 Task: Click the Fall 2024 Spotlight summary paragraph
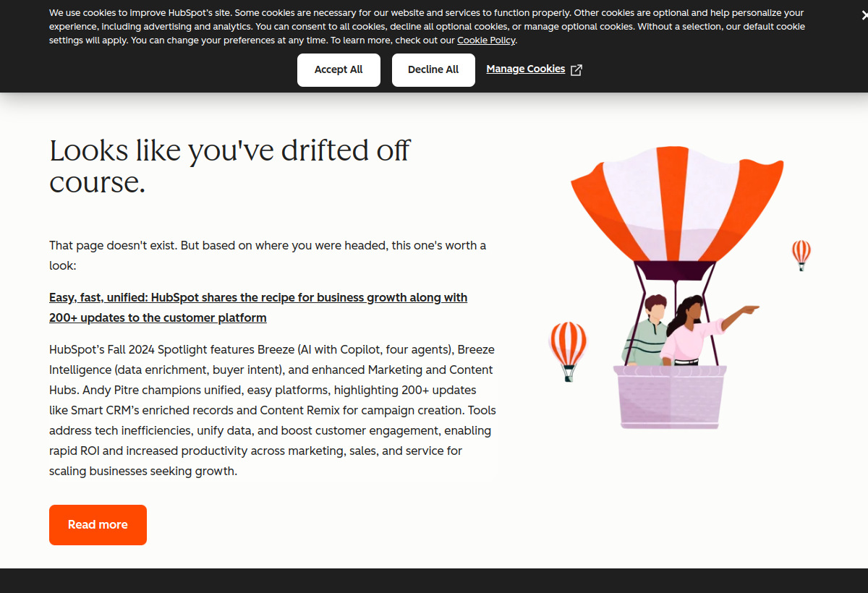tap(273, 410)
